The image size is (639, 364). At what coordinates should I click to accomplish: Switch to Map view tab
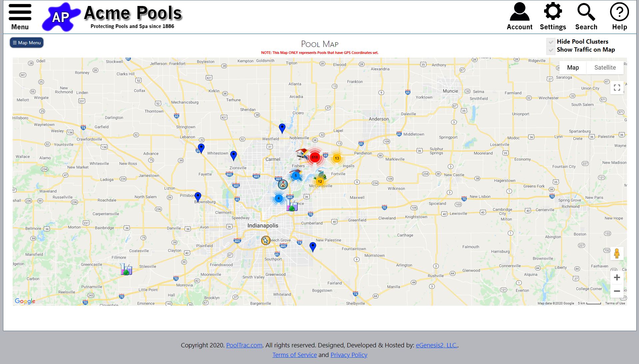pos(573,68)
